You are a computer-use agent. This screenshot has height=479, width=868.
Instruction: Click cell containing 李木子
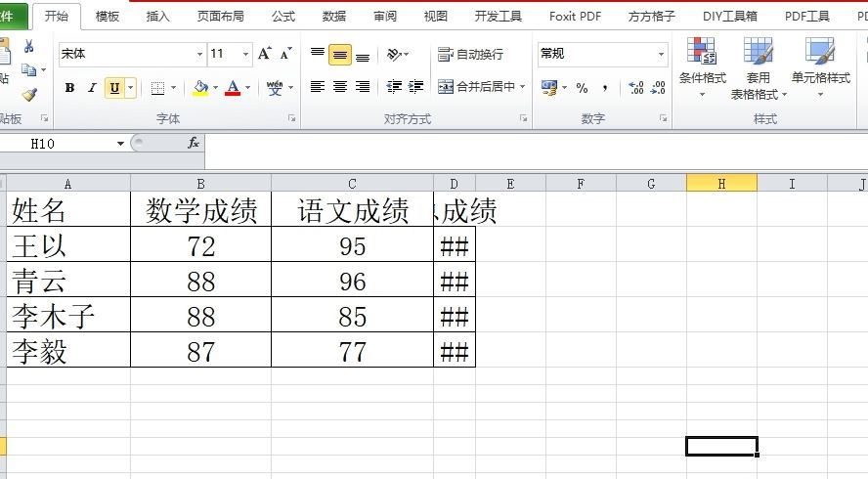click(68, 315)
